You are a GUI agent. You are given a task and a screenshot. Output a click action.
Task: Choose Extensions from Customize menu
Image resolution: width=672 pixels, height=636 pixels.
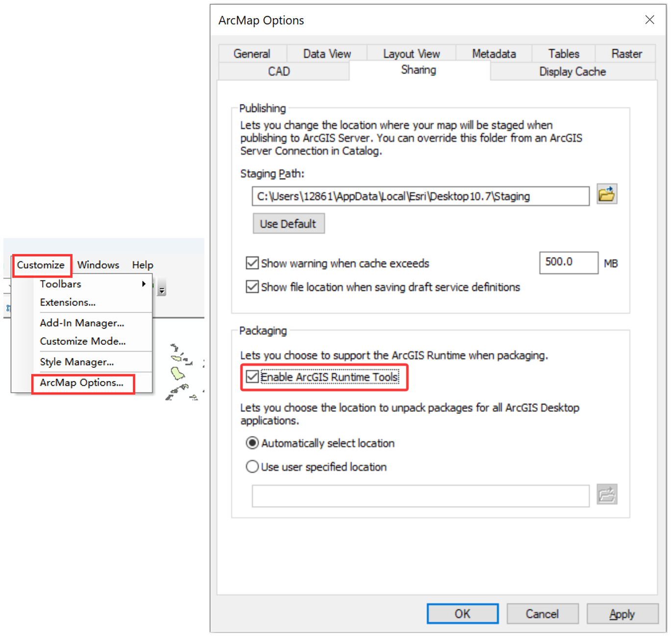68,303
